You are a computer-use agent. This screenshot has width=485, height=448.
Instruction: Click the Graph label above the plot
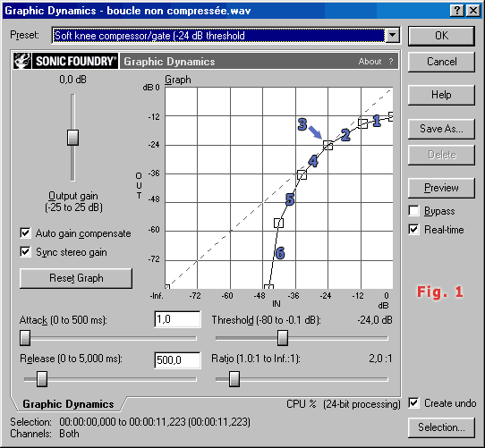[178, 80]
